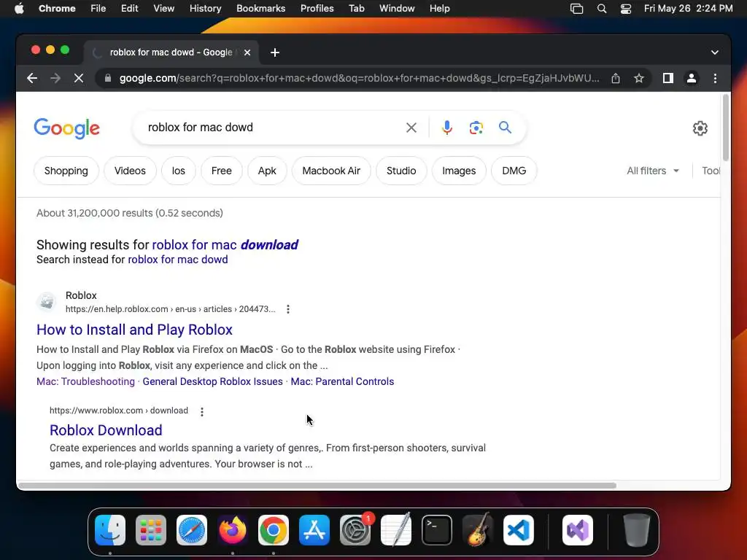The width and height of the screenshot is (747, 560).
Task: Launch Firefox from the dock
Action: [x=233, y=530]
